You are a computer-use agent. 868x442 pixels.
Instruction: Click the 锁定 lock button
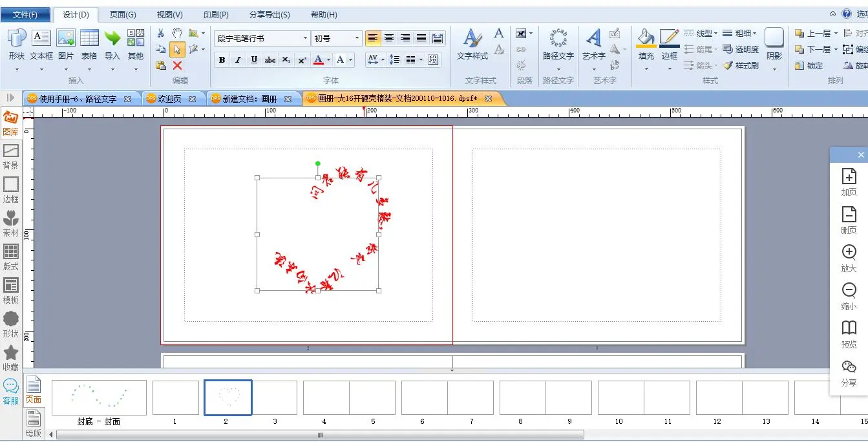809,66
